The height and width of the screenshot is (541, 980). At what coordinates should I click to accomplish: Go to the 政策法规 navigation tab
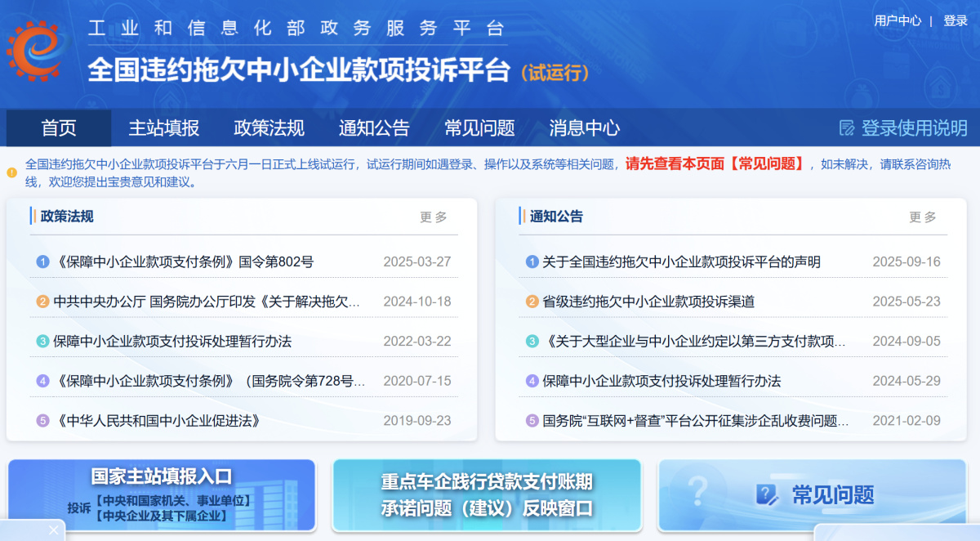[269, 128]
